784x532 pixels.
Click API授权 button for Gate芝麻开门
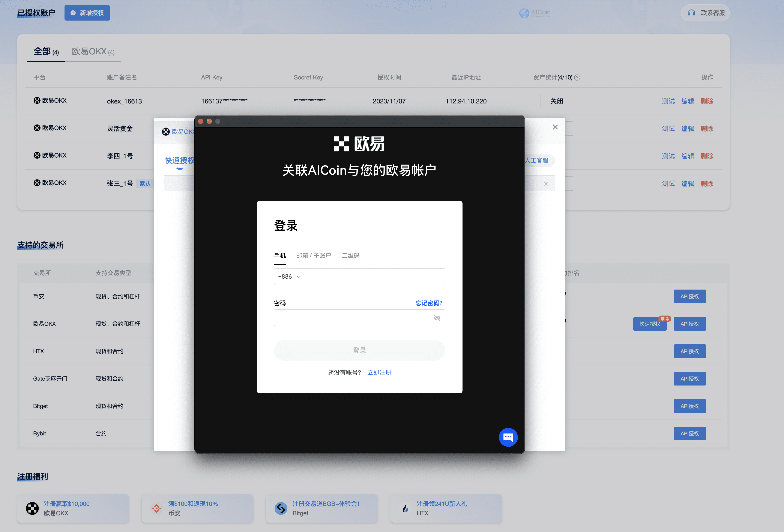click(x=689, y=379)
